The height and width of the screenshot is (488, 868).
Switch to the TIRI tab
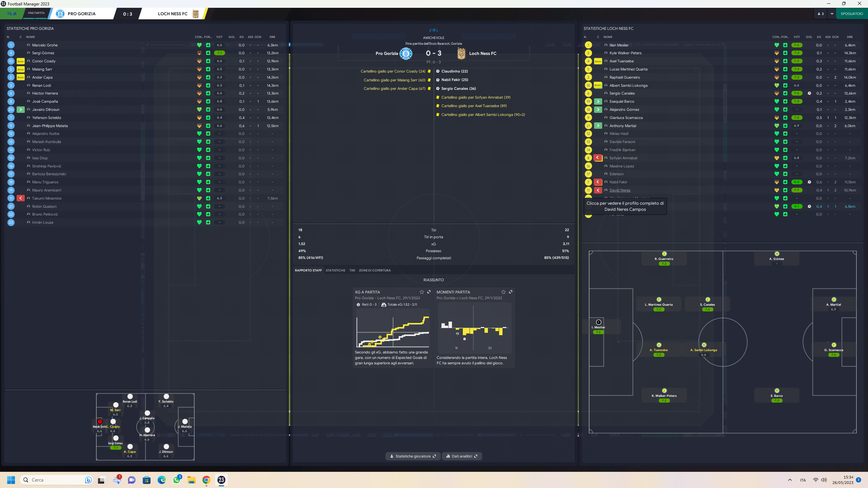(x=352, y=270)
